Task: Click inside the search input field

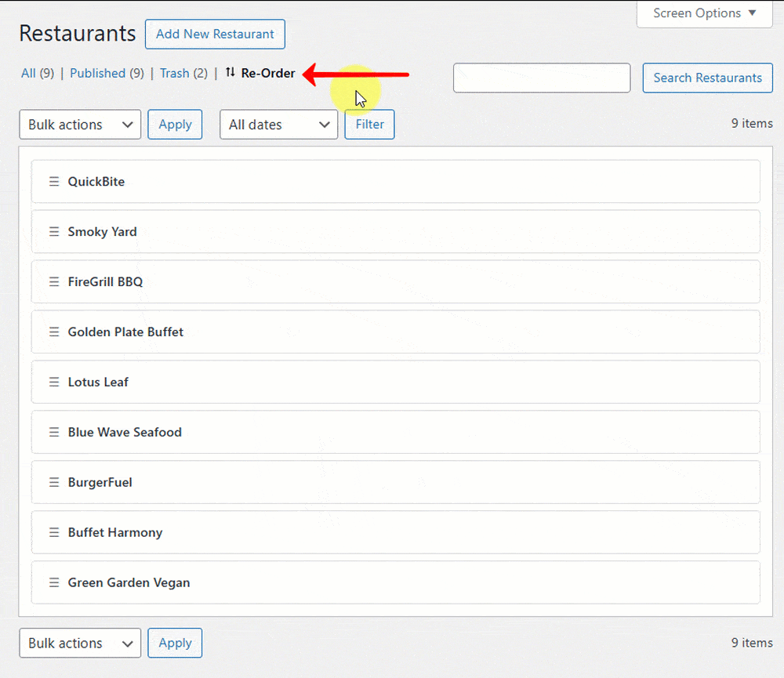Action: (x=541, y=78)
